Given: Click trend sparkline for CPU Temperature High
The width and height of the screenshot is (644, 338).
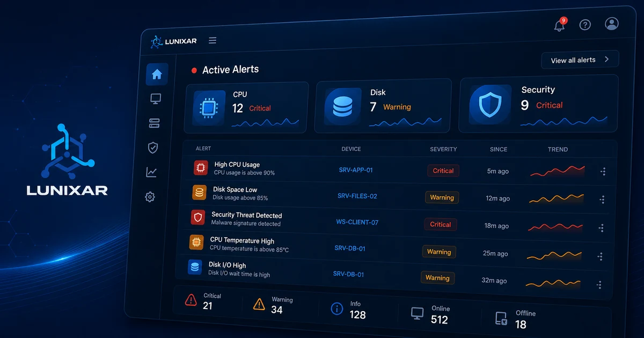Looking at the screenshot, I should point(554,255).
